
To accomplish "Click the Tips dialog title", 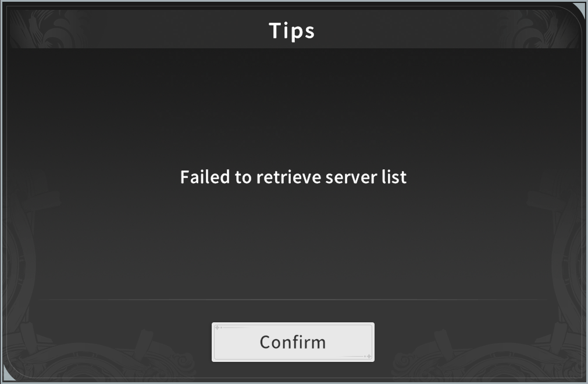I will [x=292, y=31].
